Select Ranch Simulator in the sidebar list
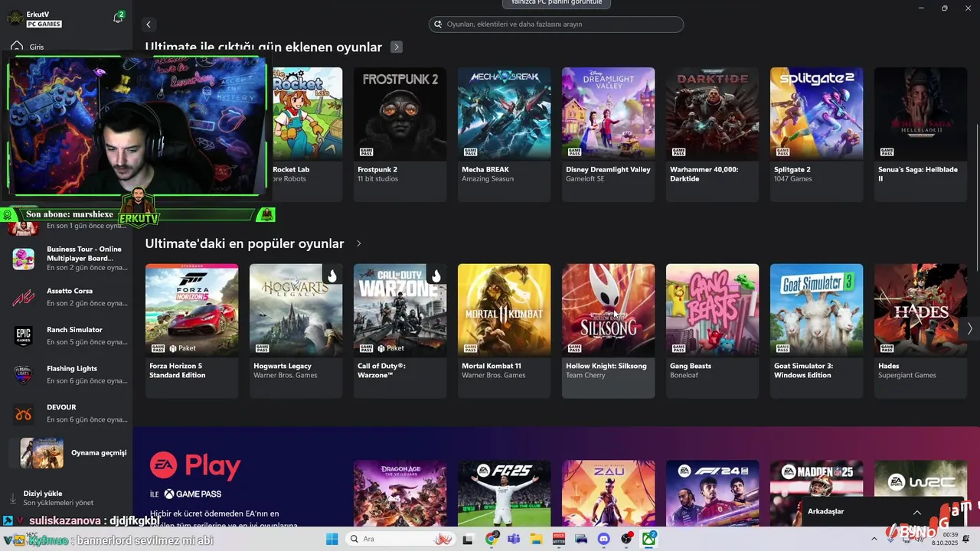The image size is (980, 551). [x=67, y=336]
